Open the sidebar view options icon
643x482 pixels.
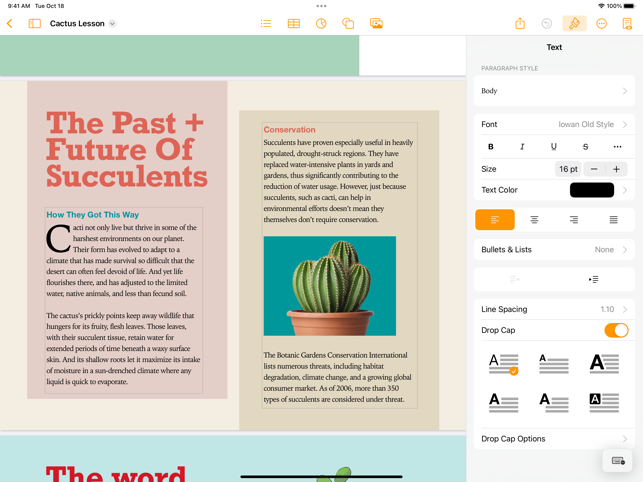(35, 23)
